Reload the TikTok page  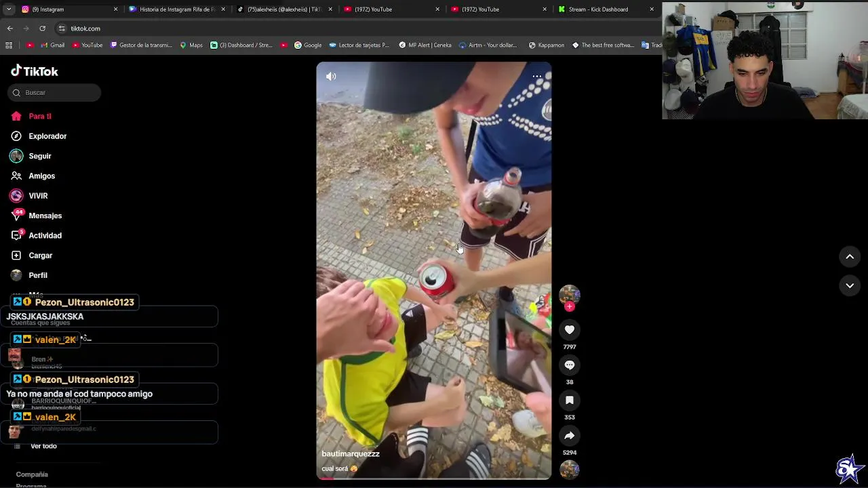42,28
